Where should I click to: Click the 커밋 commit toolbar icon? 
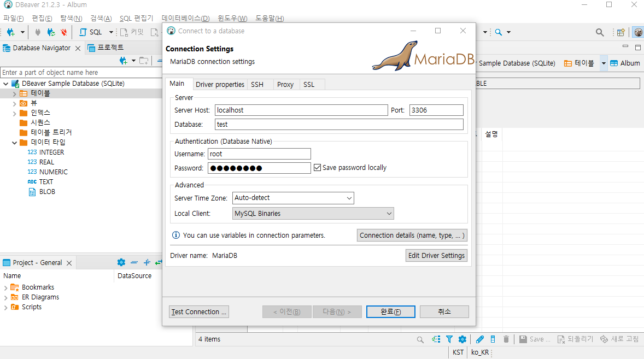(x=132, y=32)
